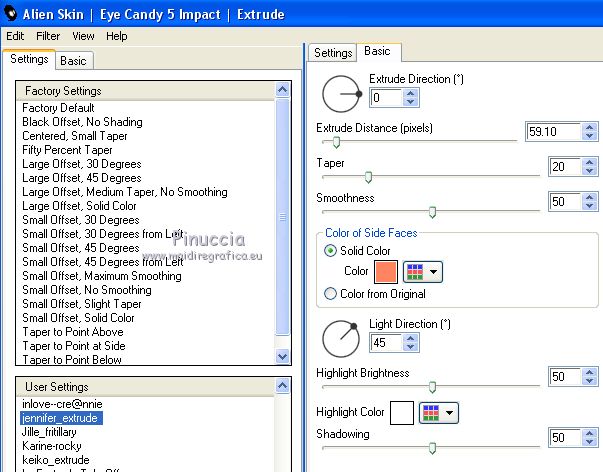Select Large Offset, Solid Color preset
The image size is (603, 472).
point(79,206)
